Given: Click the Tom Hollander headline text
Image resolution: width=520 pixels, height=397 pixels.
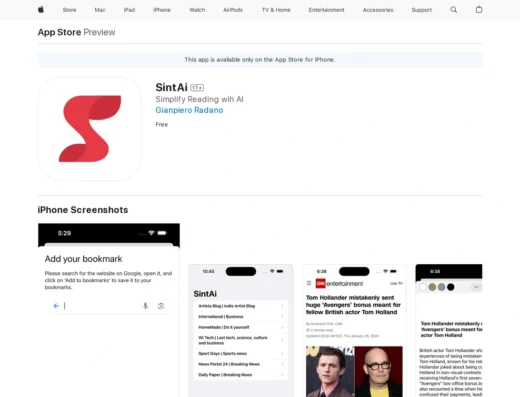Looking at the screenshot, I should click(x=353, y=305).
